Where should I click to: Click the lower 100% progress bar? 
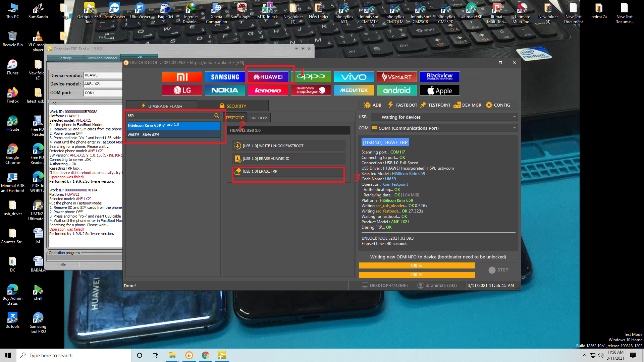tap(417, 275)
